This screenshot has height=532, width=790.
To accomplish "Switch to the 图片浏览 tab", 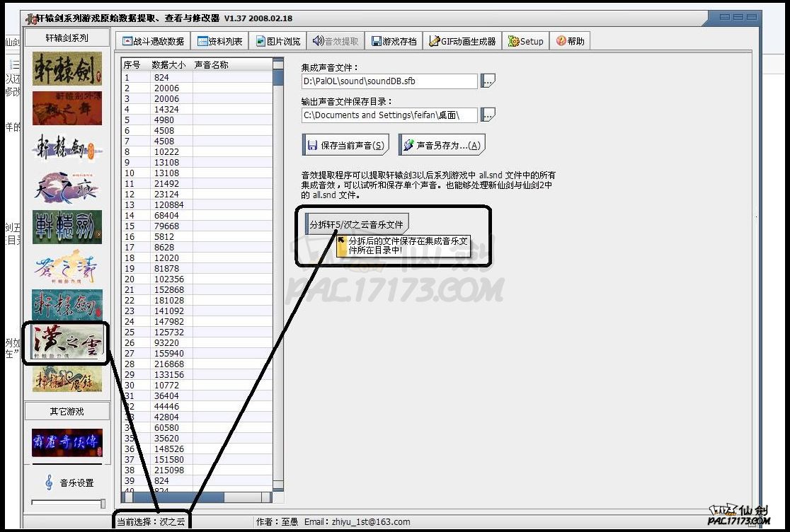I will tap(278, 42).
